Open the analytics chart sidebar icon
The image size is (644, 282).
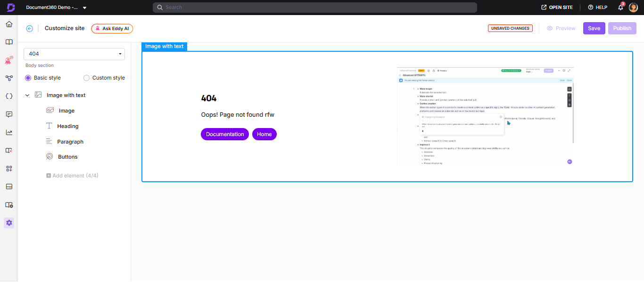click(x=9, y=132)
